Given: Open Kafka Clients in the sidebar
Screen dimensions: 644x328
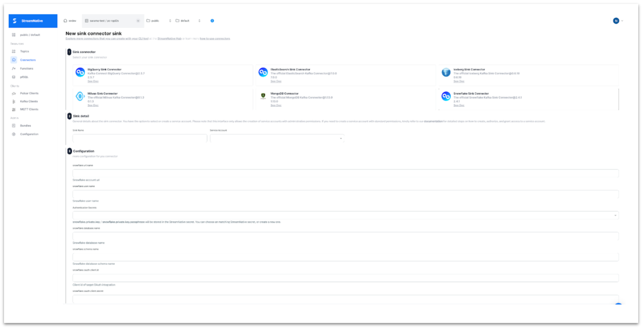Looking at the screenshot, I should click(29, 102).
